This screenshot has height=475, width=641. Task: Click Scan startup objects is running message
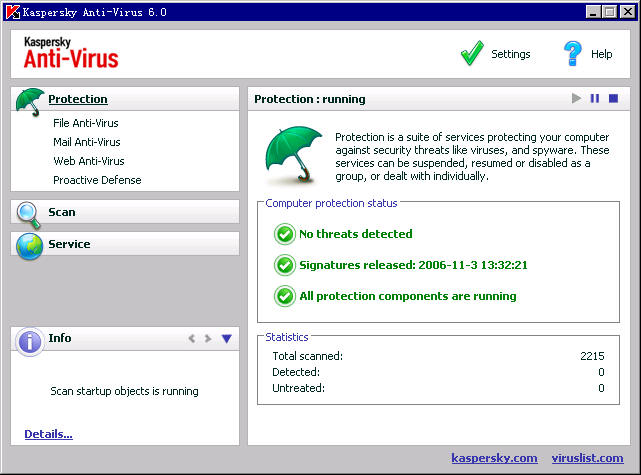click(124, 391)
